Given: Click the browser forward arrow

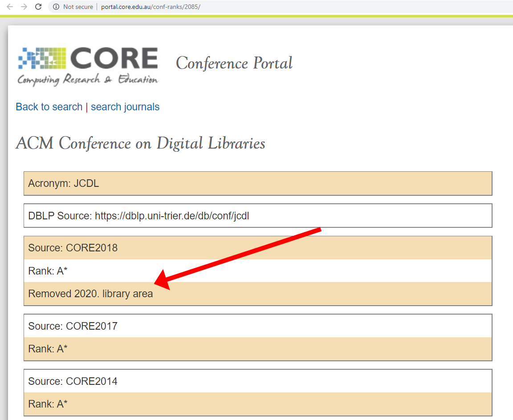Looking at the screenshot, I should pyautogui.click(x=24, y=7).
